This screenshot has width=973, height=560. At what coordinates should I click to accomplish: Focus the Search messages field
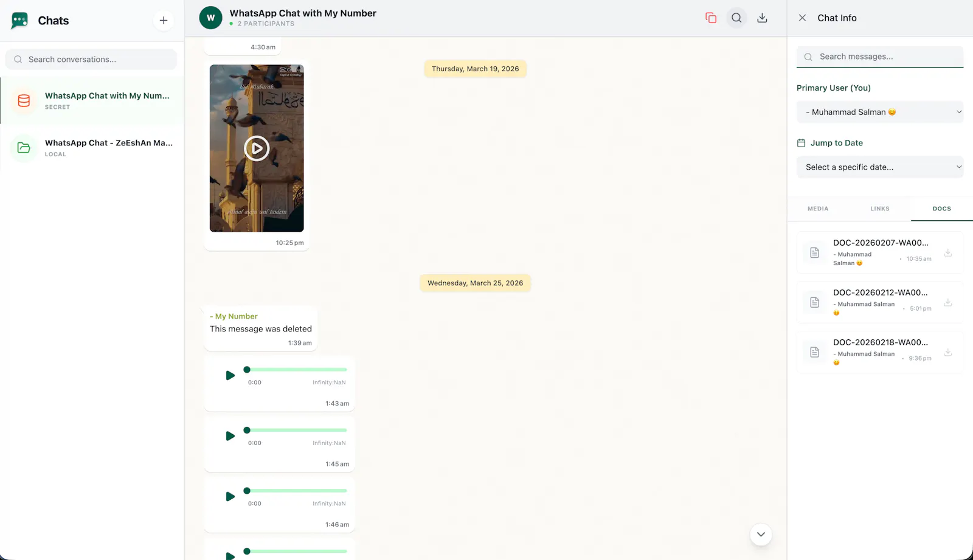tap(880, 57)
